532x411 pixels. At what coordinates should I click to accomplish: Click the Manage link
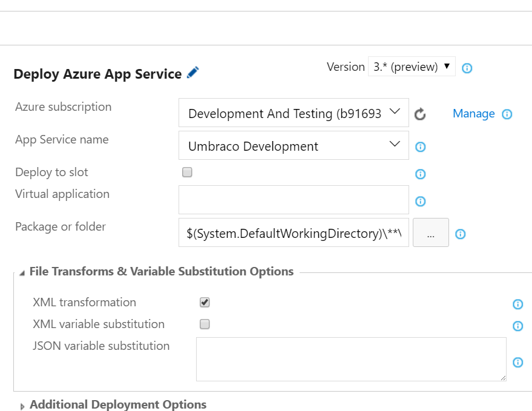473,114
